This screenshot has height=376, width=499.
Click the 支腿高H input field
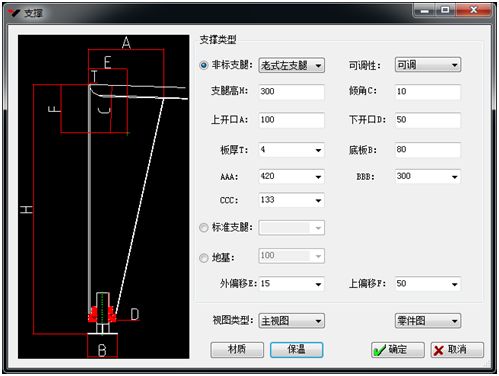(x=292, y=92)
